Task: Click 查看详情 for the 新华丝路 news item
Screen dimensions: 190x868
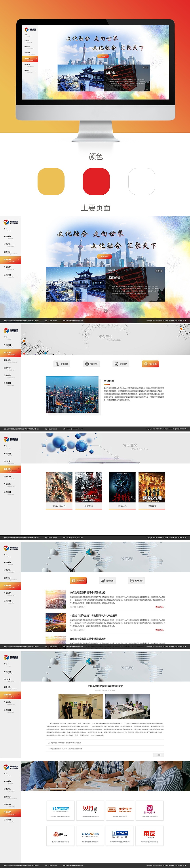Action: [160, 630]
